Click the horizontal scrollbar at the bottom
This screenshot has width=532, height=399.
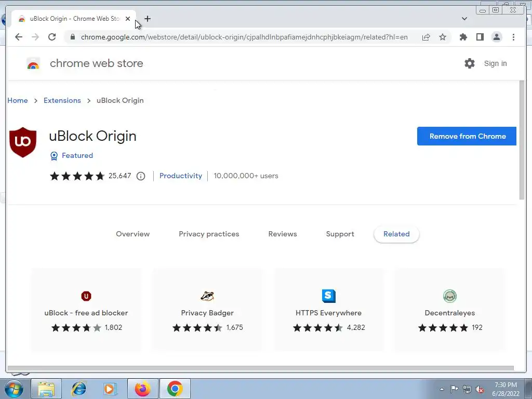pos(261,368)
